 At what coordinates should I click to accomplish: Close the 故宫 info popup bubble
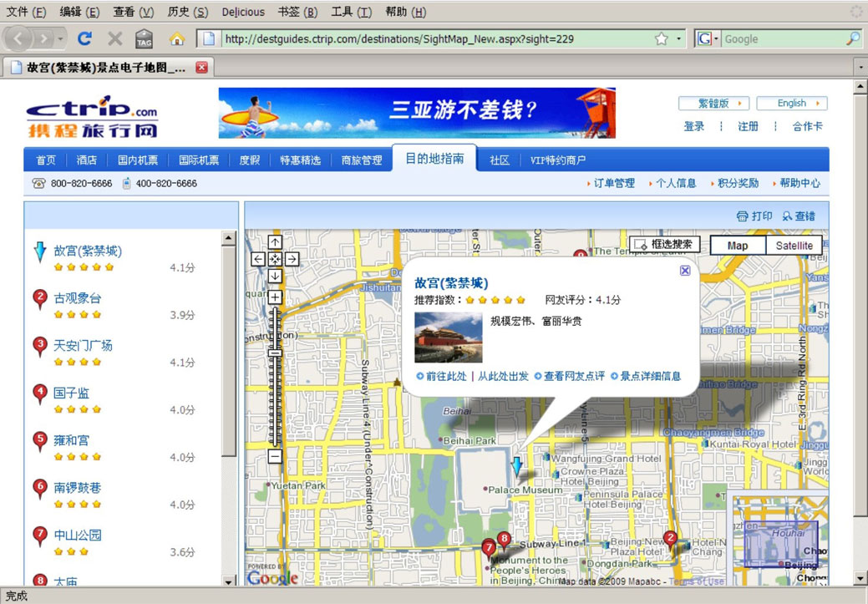click(685, 270)
